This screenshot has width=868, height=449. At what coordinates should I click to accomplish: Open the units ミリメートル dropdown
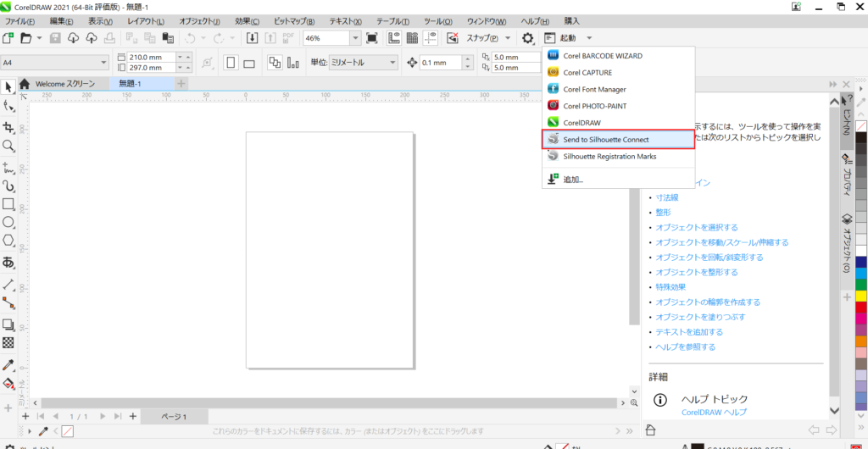pos(392,63)
